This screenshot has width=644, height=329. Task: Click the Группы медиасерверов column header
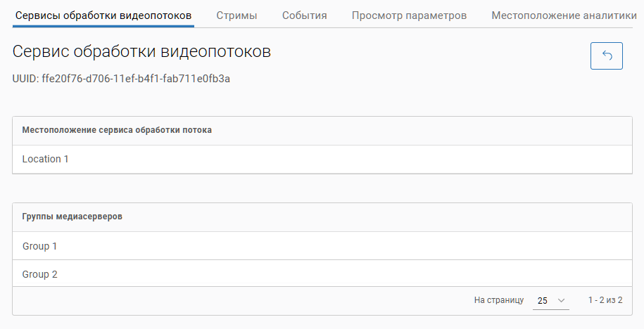[72, 217]
